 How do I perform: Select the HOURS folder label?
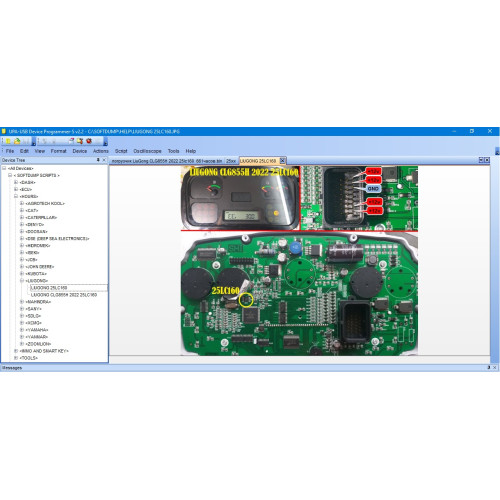(x=29, y=196)
